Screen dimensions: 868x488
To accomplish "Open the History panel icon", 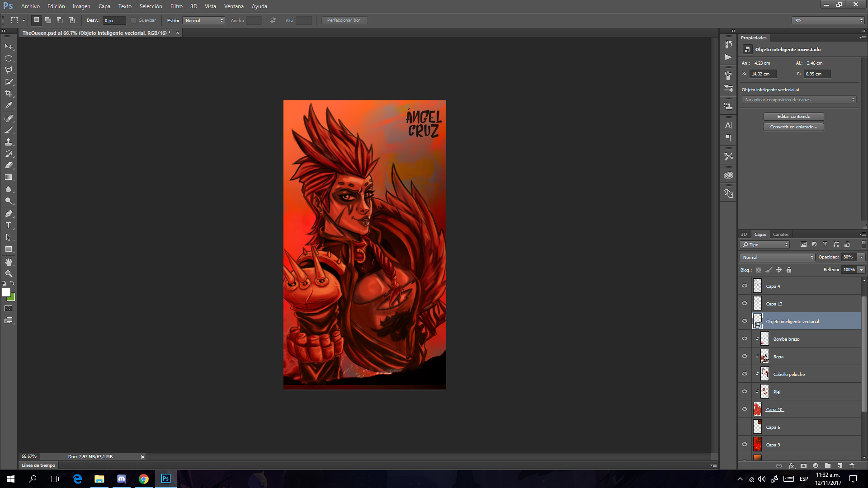I will click(728, 44).
